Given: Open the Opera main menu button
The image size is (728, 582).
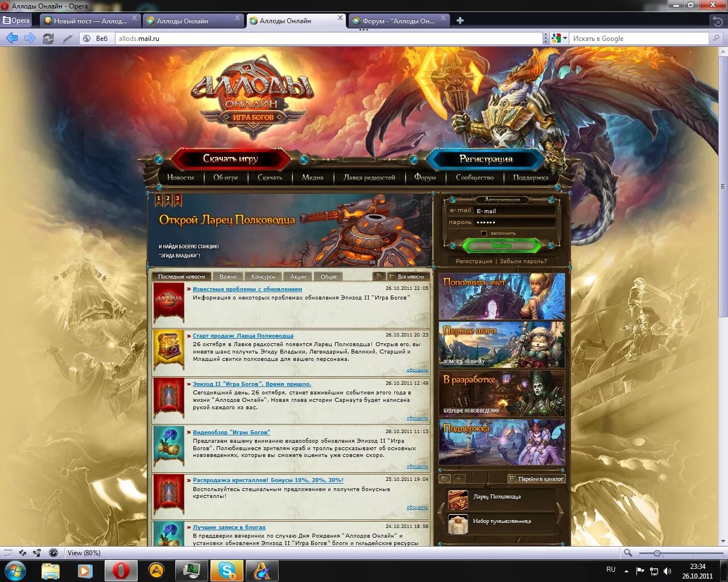Looking at the screenshot, I should coord(16,20).
